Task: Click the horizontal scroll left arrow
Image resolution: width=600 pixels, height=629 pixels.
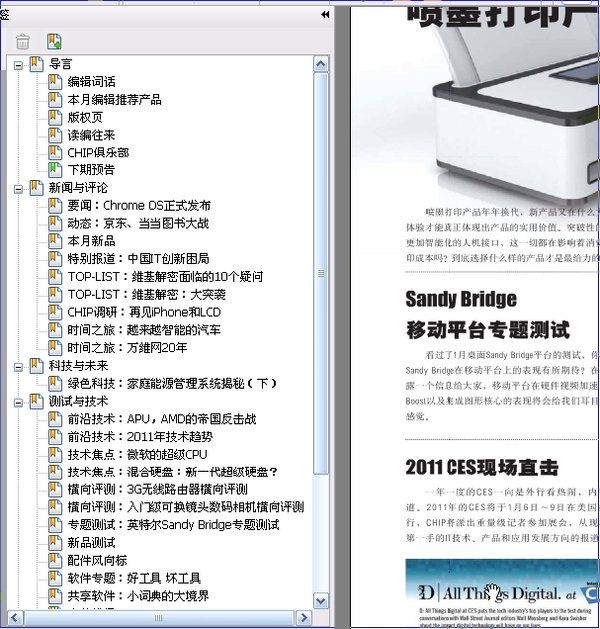Action: click(x=15, y=618)
